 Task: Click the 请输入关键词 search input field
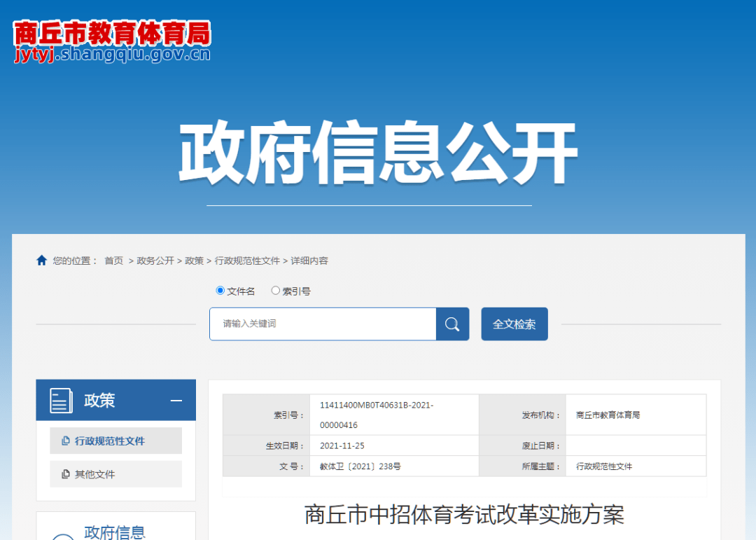(x=323, y=324)
